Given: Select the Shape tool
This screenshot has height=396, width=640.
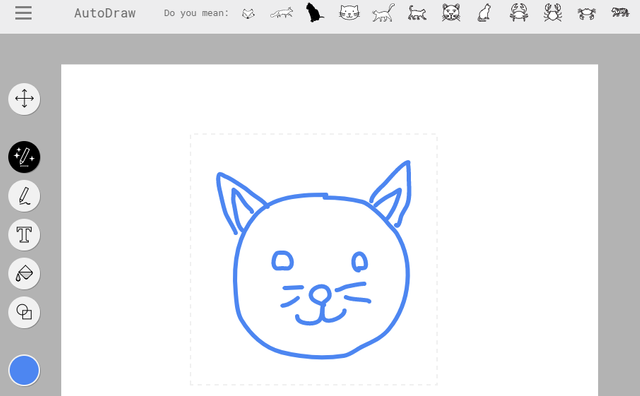Looking at the screenshot, I should pyautogui.click(x=24, y=312).
